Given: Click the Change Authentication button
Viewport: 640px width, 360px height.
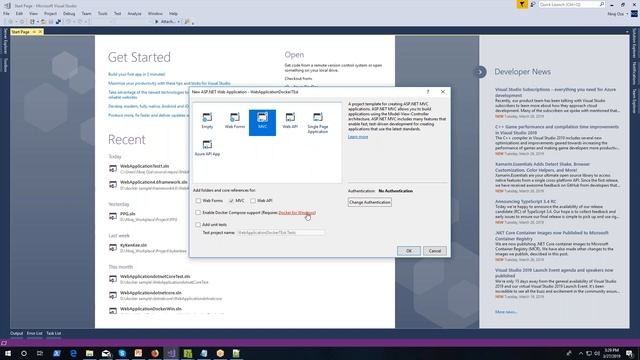Looking at the screenshot, I should point(370,202).
